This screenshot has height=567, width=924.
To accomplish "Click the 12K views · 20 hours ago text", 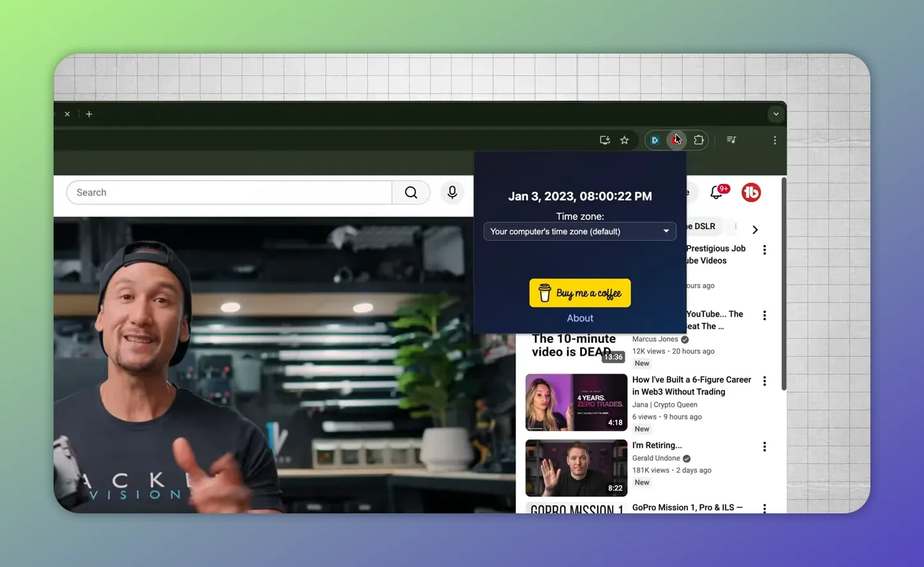I will pos(673,351).
